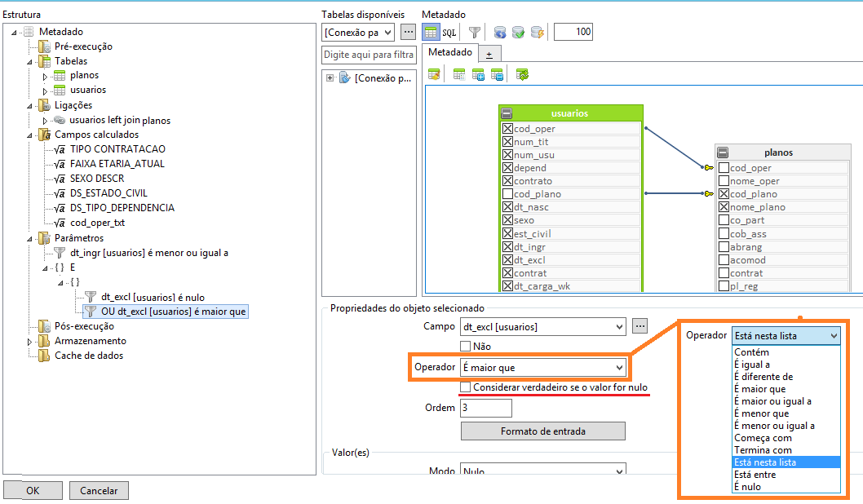
Task: Click the expand all tables plus icon
Action: tap(478, 74)
